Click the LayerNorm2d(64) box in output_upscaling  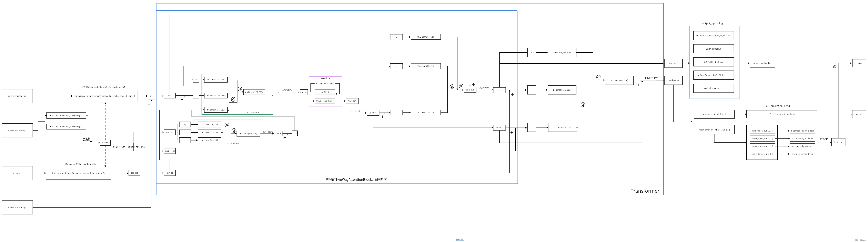pyautogui.click(x=714, y=49)
